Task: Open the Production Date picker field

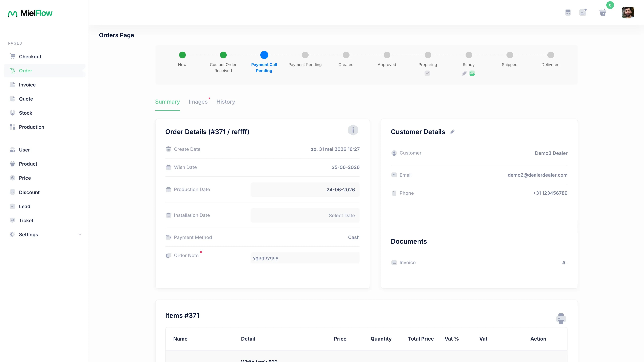Action: [305, 190]
